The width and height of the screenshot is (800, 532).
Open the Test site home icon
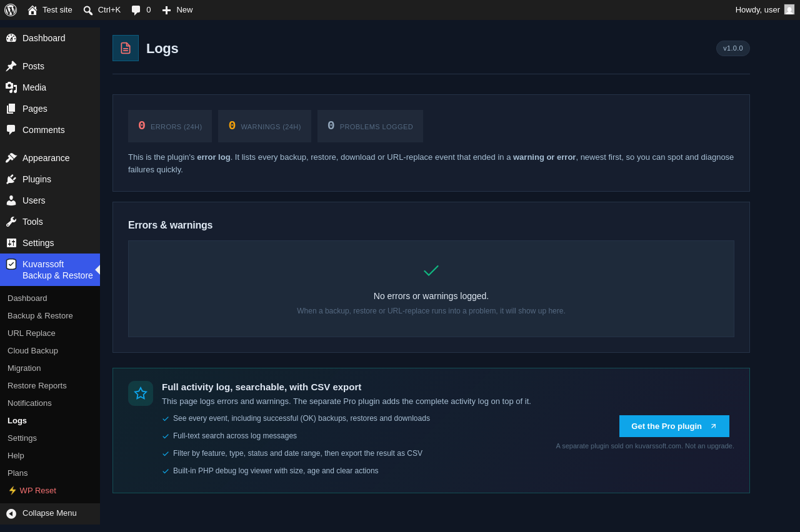tap(32, 10)
